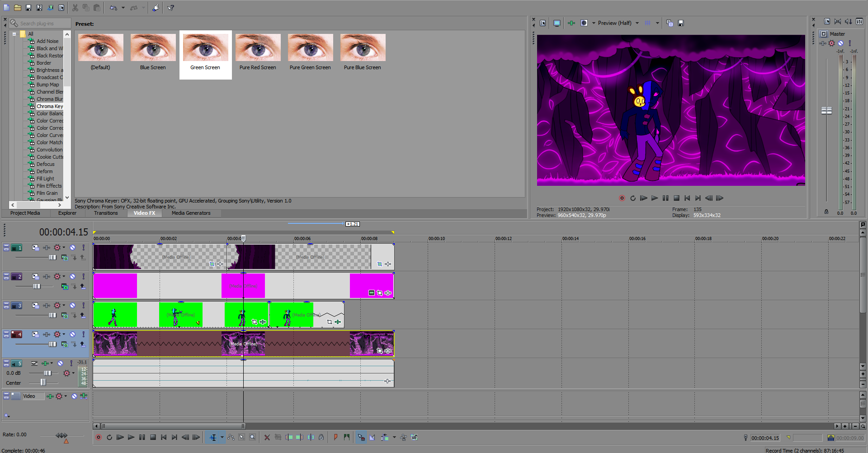Screen dimensions: 868x453
Task: Click the Render As icon in top toolbar
Action: coord(50,8)
